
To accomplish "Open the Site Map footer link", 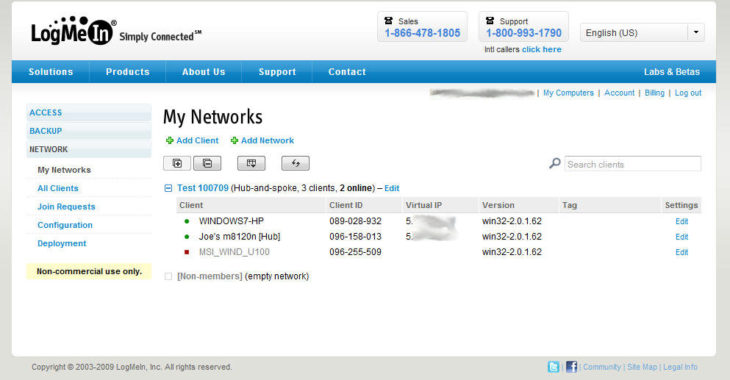I will (x=642, y=367).
